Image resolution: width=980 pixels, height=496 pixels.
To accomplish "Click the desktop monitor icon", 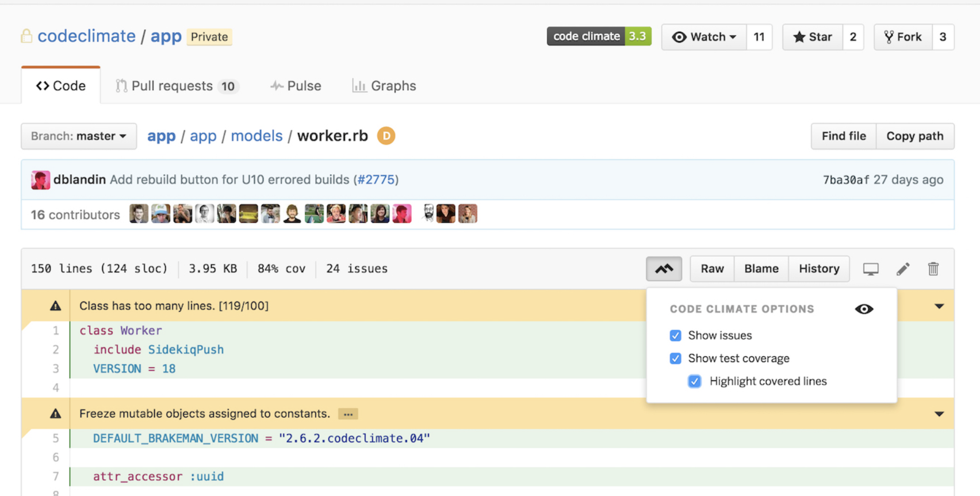I will 871,269.
